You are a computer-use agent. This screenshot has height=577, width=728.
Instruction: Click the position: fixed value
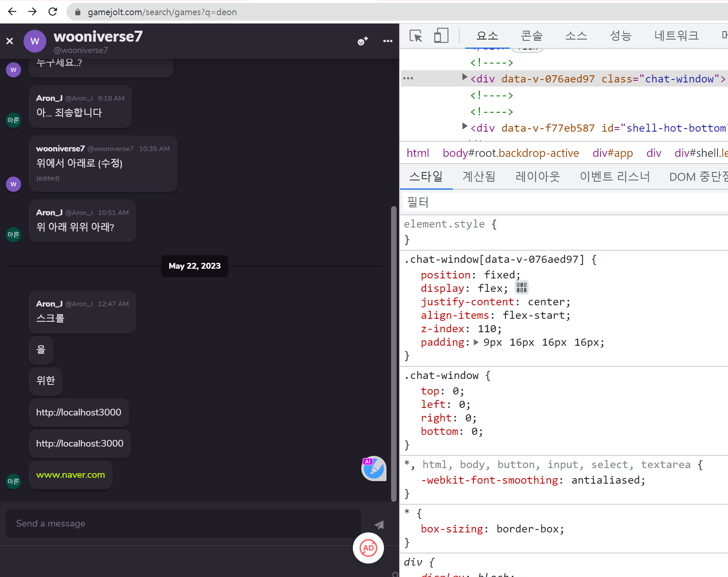(499, 275)
